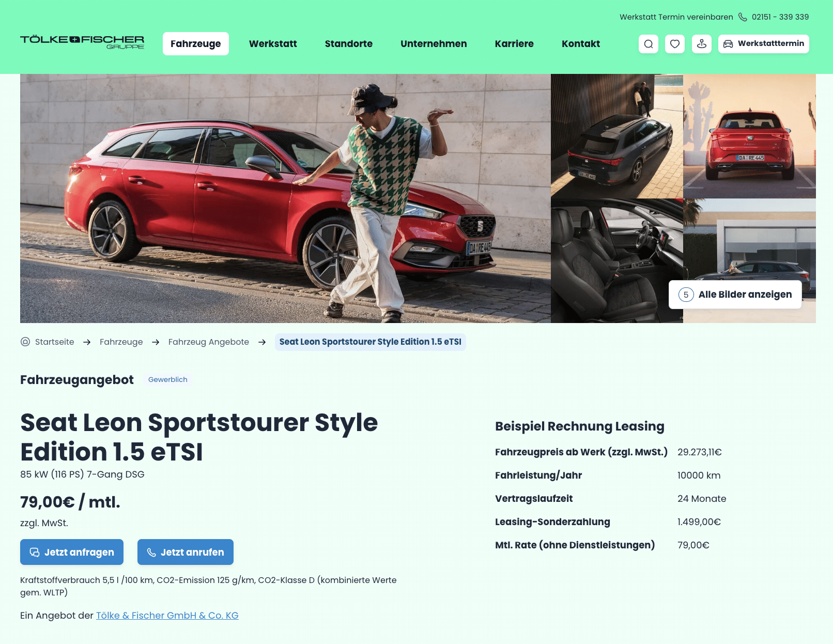This screenshot has height=644, width=833.
Task: Open the Kontakt menu entry
Action: [581, 44]
